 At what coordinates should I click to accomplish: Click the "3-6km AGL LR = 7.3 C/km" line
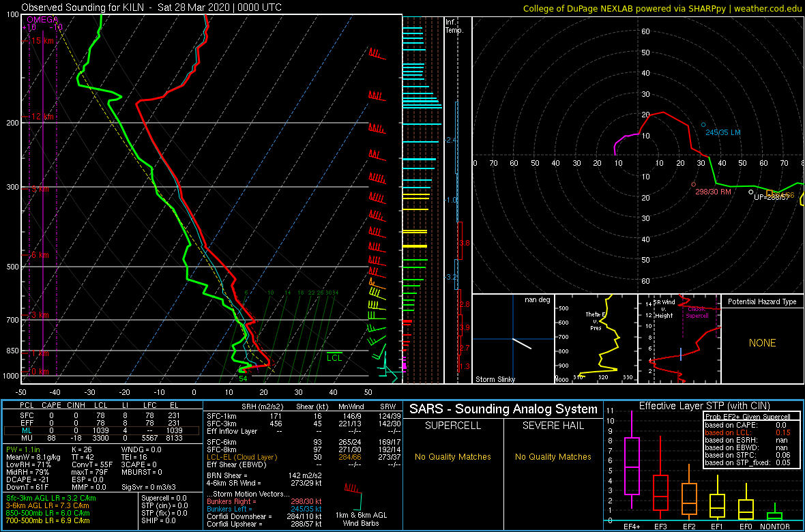pyautogui.click(x=48, y=506)
